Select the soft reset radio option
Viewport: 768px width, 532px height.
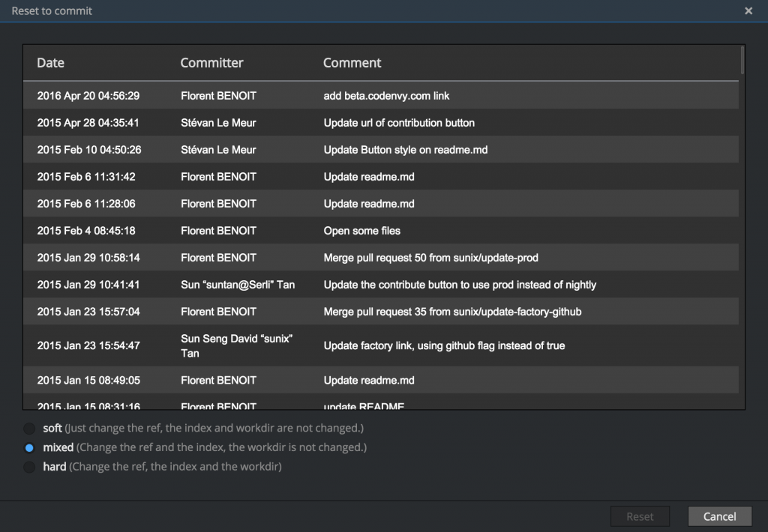29,429
